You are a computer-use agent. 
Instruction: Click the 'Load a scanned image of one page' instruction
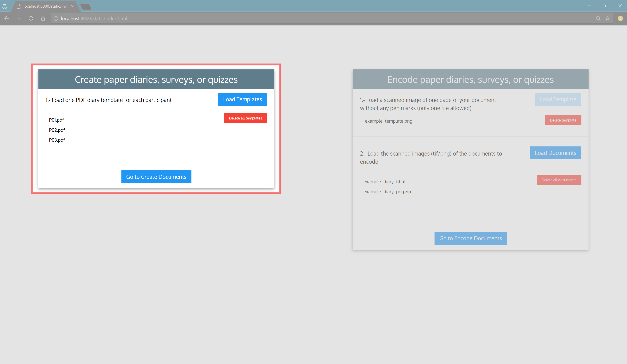[x=428, y=104]
